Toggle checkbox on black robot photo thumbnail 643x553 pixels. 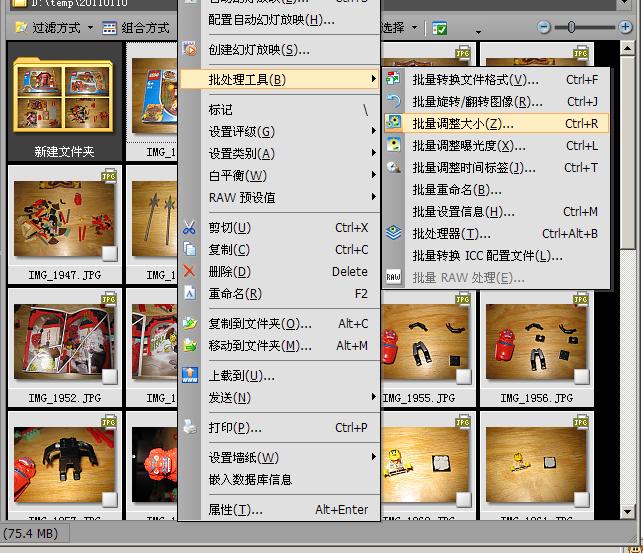click(109, 500)
